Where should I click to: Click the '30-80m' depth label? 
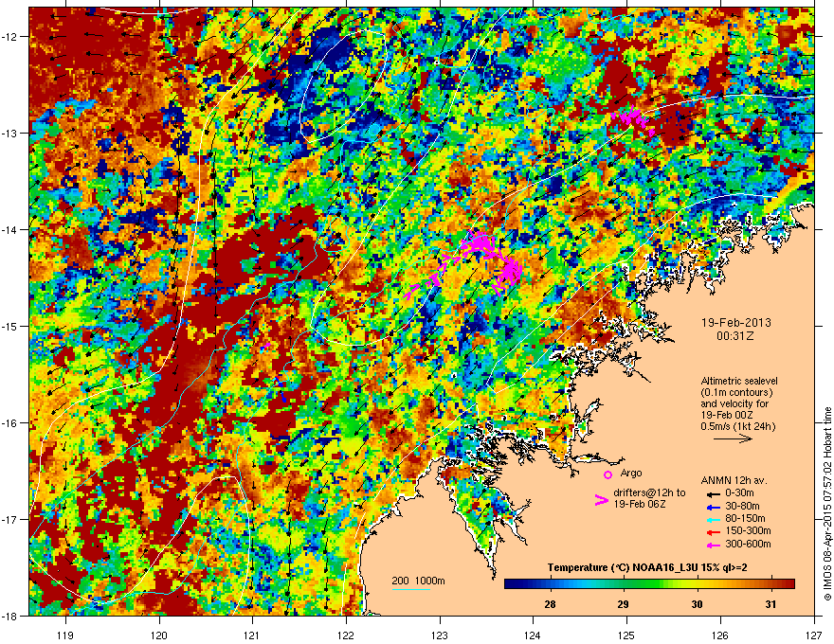(742, 507)
